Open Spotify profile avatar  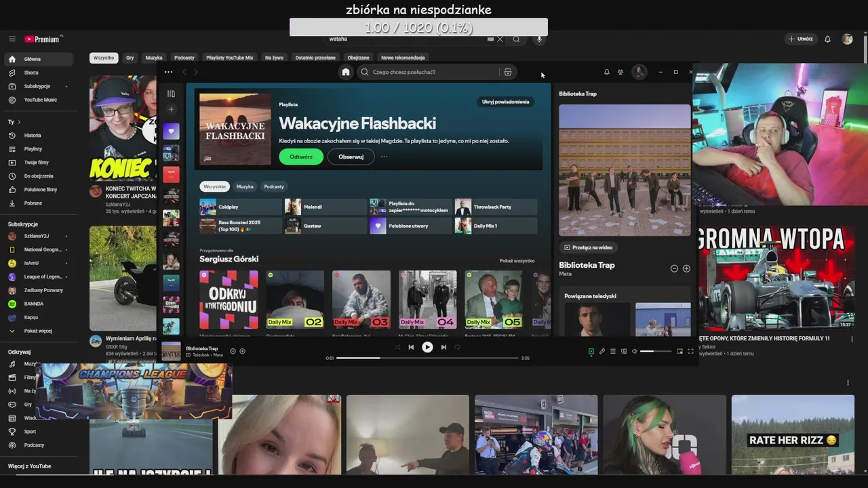[639, 72]
